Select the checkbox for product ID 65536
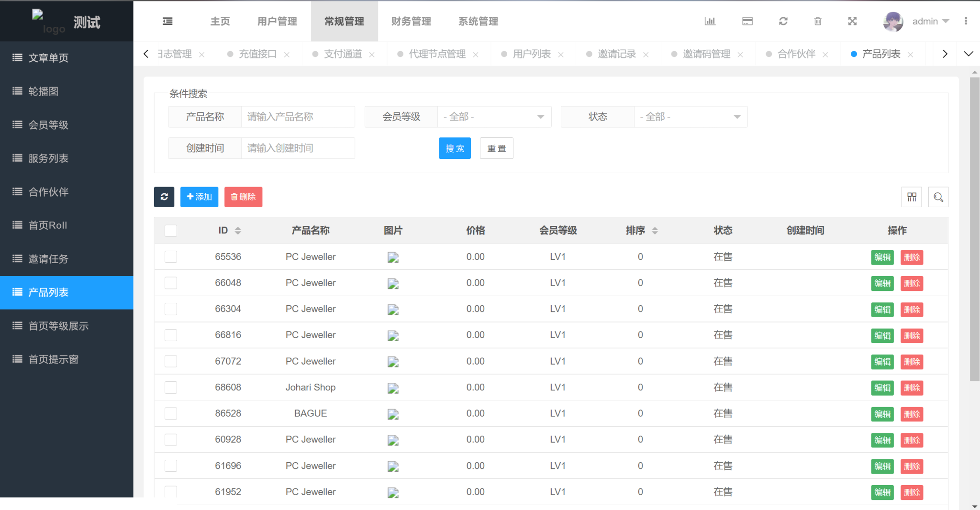Screen dimensions: 980x510 click(x=171, y=257)
